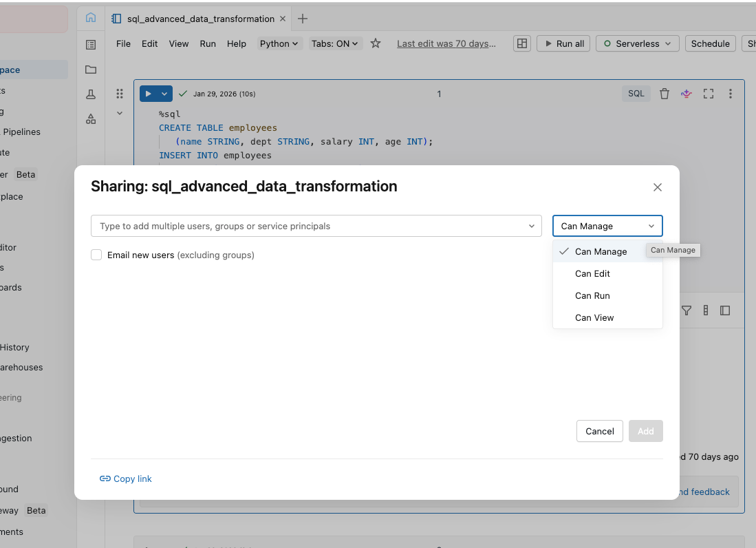This screenshot has width=756, height=548.
Task: Open the table of contents panel icon
Action: pyautogui.click(x=91, y=45)
